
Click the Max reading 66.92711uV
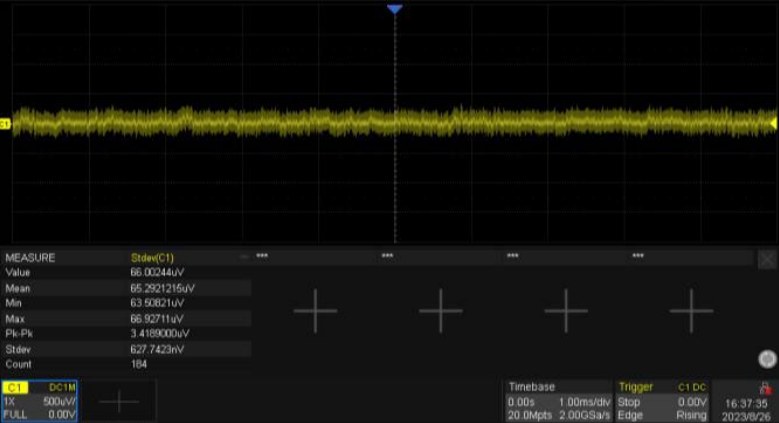(x=156, y=319)
